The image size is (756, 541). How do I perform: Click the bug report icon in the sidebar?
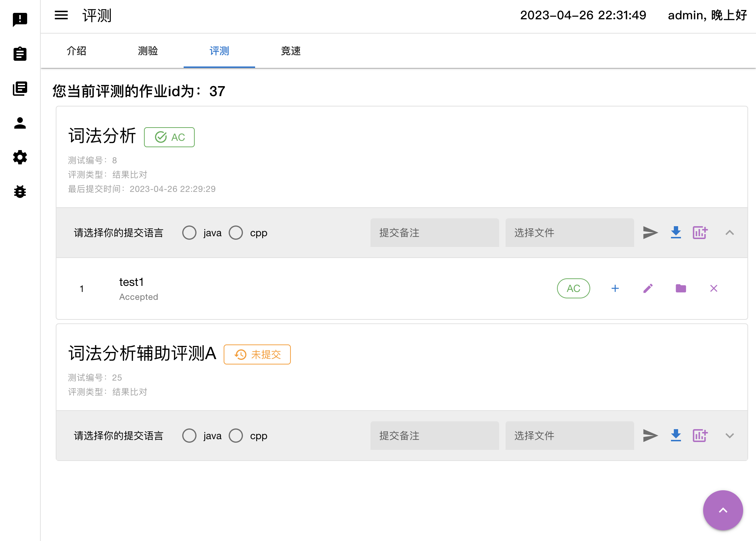20,192
